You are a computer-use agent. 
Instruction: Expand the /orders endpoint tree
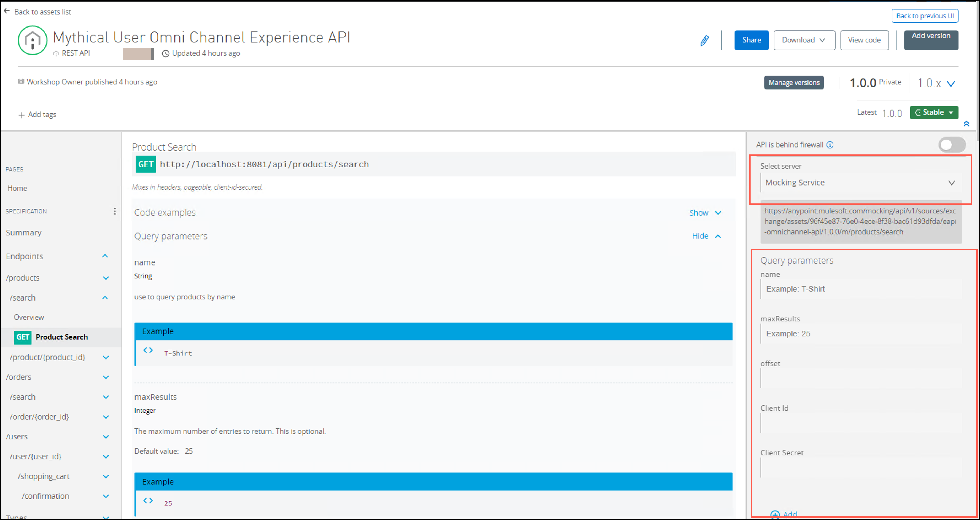coord(106,377)
